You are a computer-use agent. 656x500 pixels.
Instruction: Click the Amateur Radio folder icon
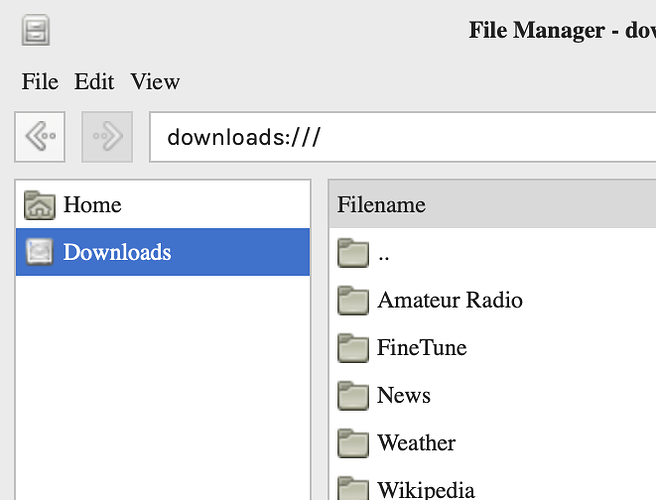coord(354,301)
